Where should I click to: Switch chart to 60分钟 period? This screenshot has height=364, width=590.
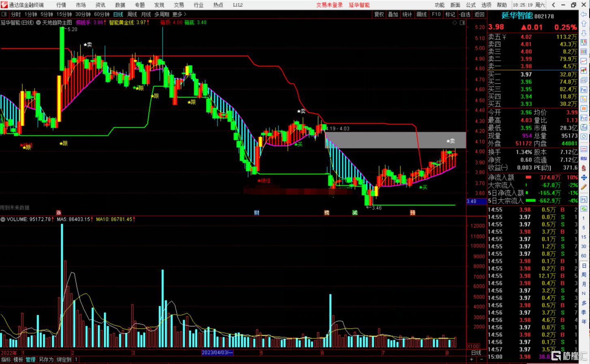coord(102,14)
